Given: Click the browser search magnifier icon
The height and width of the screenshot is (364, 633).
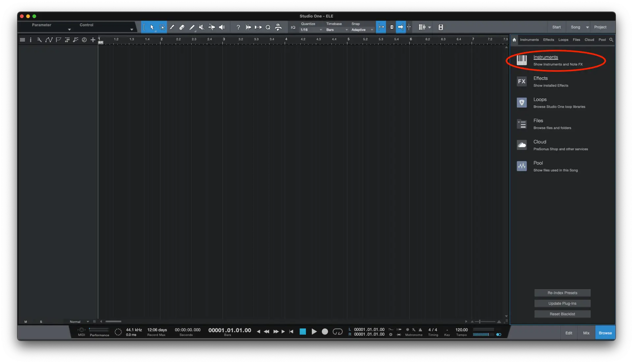Looking at the screenshot, I should (611, 40).
